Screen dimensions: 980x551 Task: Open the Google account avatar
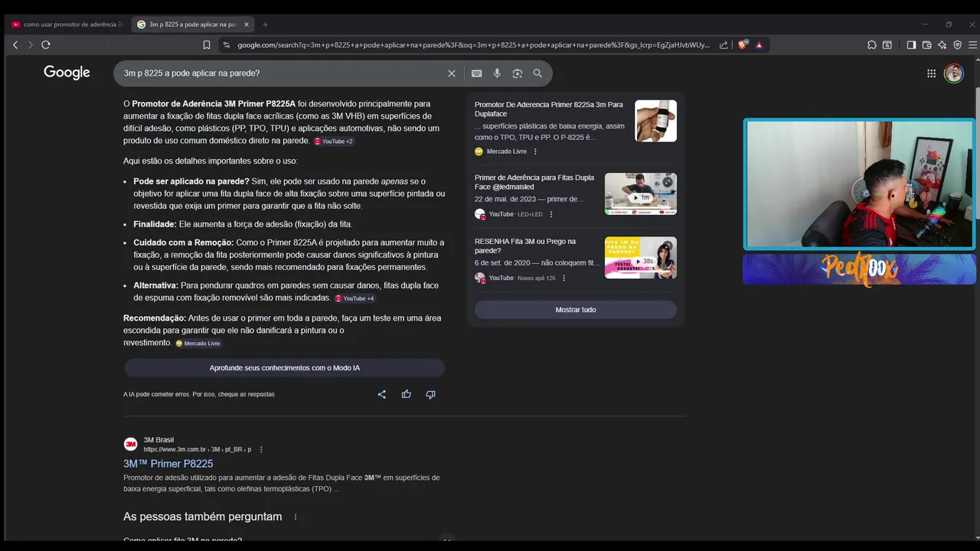click(x=954, y=73)
